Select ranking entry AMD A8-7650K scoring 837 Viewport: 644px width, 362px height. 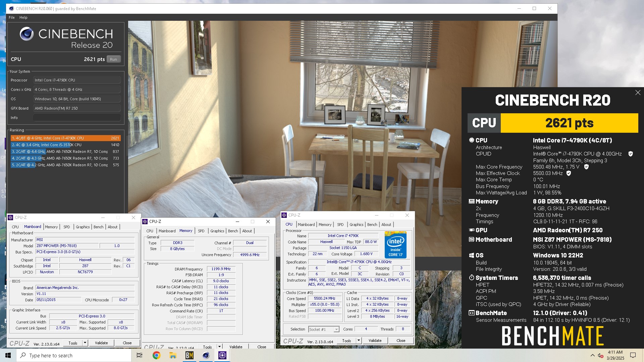65,152
